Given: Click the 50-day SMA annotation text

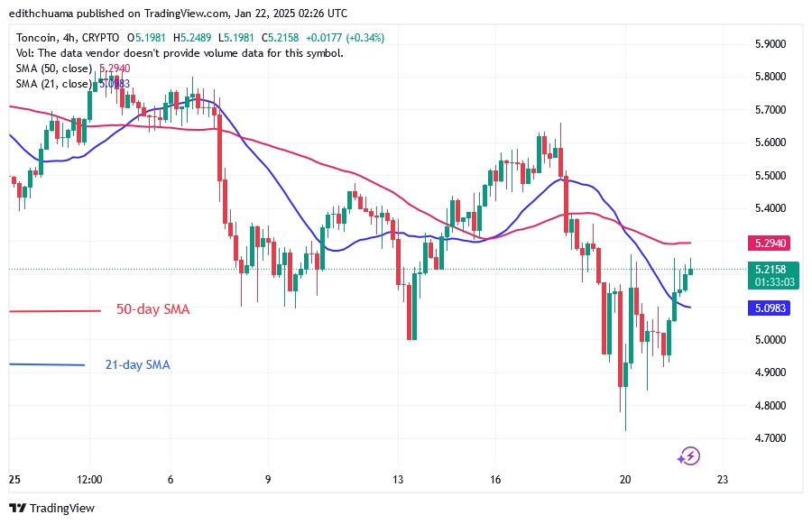Looking at the screenshot, I should pyautogui.click(x=152, y=309).
